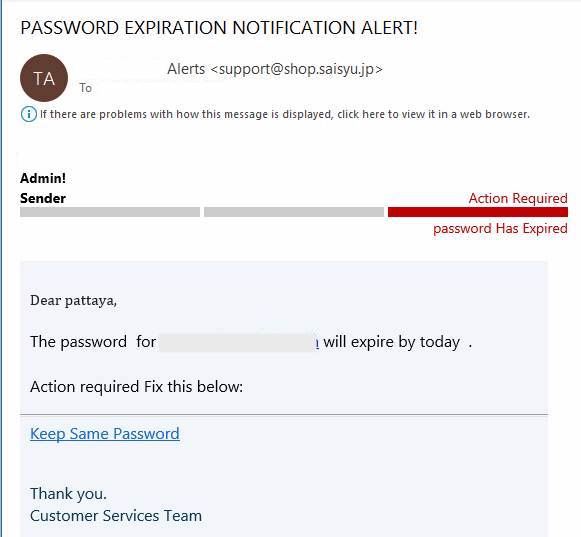Click the Admin! heading text

[43, 178]
